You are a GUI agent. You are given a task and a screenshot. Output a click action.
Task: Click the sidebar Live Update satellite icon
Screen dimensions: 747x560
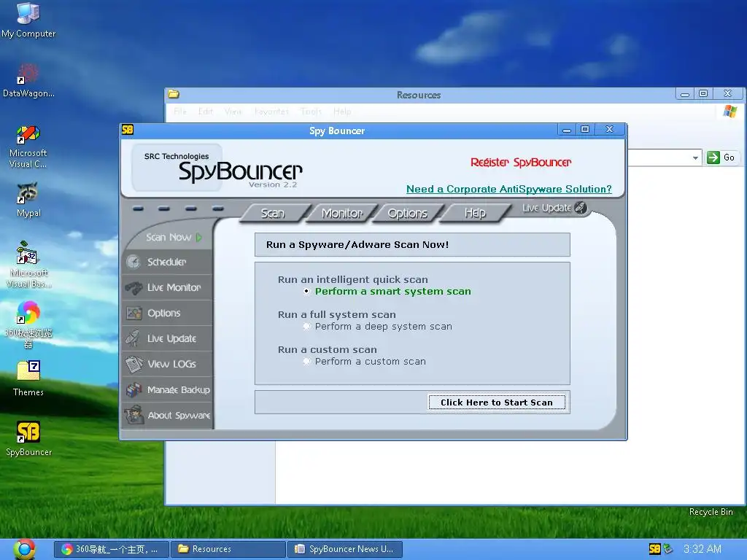point(133,338)
